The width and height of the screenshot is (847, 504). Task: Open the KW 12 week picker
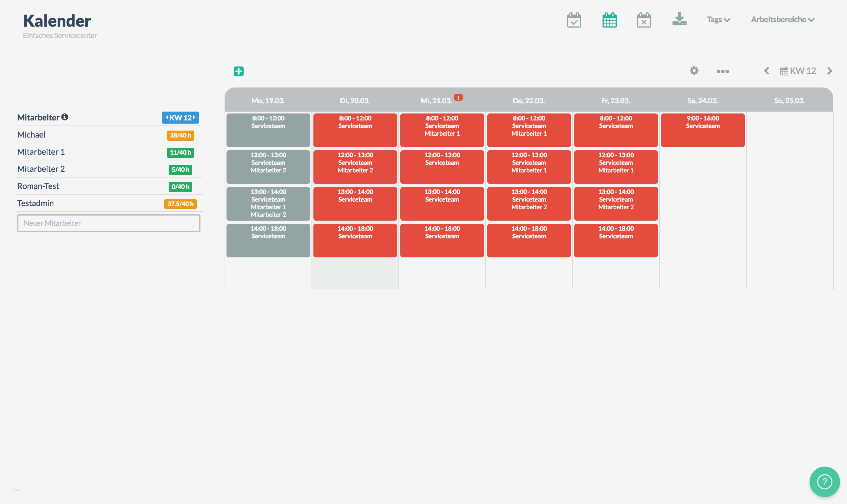coord(798,71)
